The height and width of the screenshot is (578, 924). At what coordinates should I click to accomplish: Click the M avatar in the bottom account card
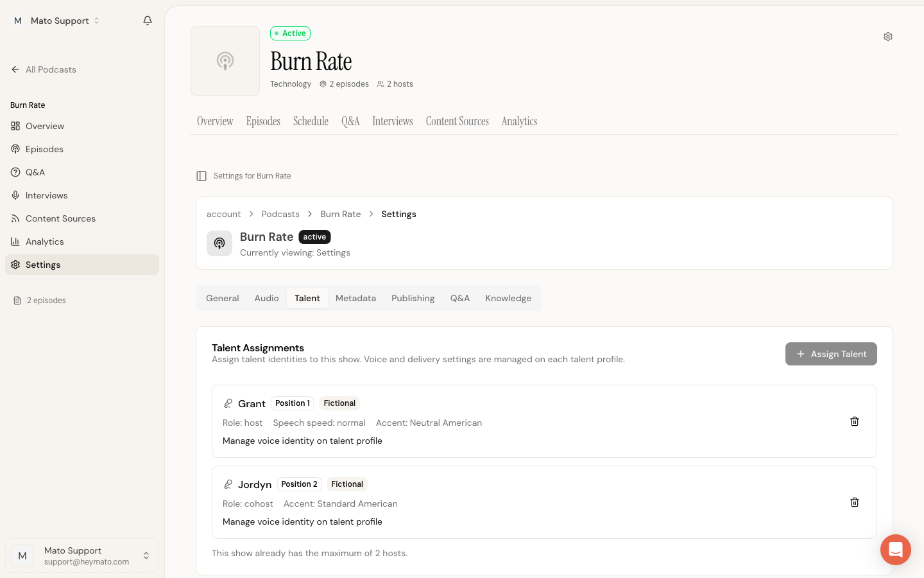pos(22,556)
